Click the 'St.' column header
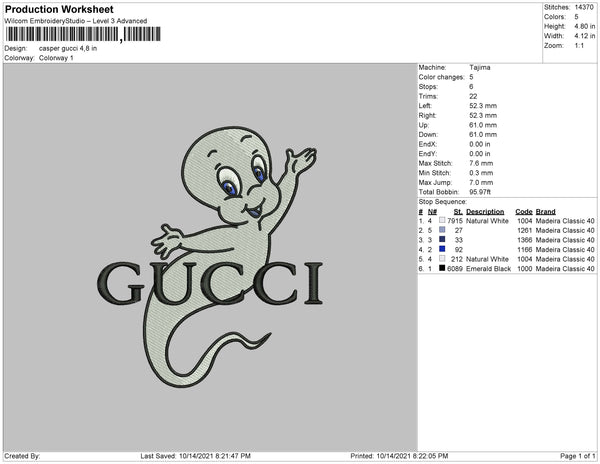 (x=458, y=212)
